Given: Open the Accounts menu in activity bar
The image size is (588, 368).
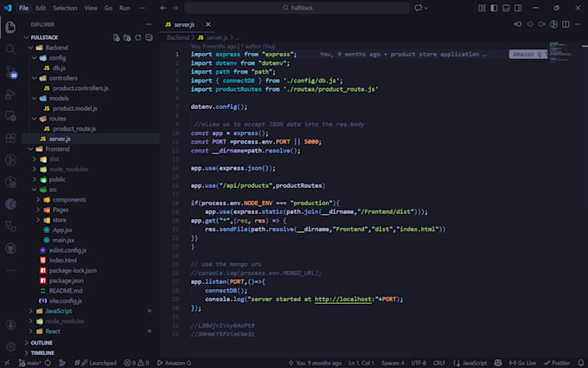Looking at the screenshot, I should 10,325.
